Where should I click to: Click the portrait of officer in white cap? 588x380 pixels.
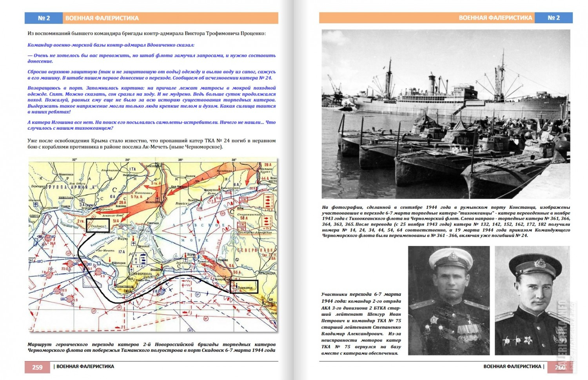click(x=449, y=300)
